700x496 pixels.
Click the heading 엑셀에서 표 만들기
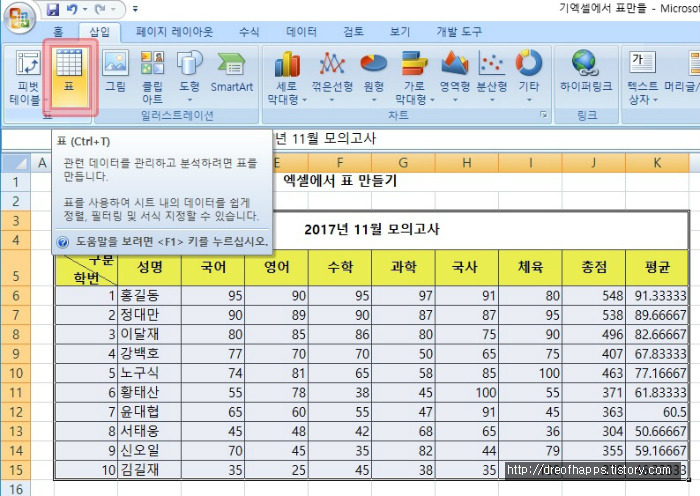tap(340, 181)
